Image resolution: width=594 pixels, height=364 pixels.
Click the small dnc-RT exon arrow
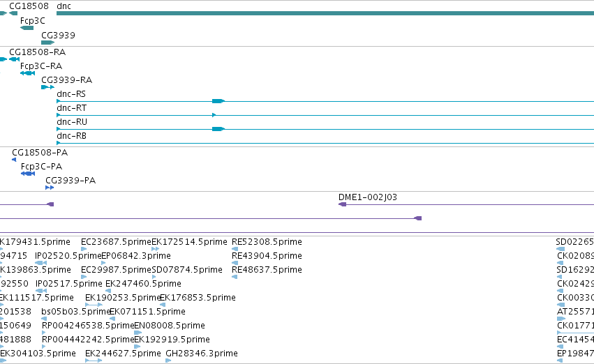tap(214, 115)
